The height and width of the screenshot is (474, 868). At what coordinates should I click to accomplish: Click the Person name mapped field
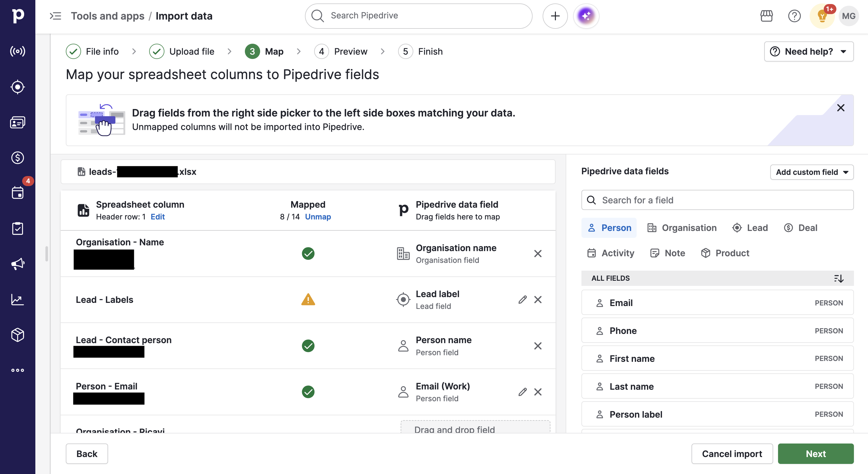tap(443, 346)
